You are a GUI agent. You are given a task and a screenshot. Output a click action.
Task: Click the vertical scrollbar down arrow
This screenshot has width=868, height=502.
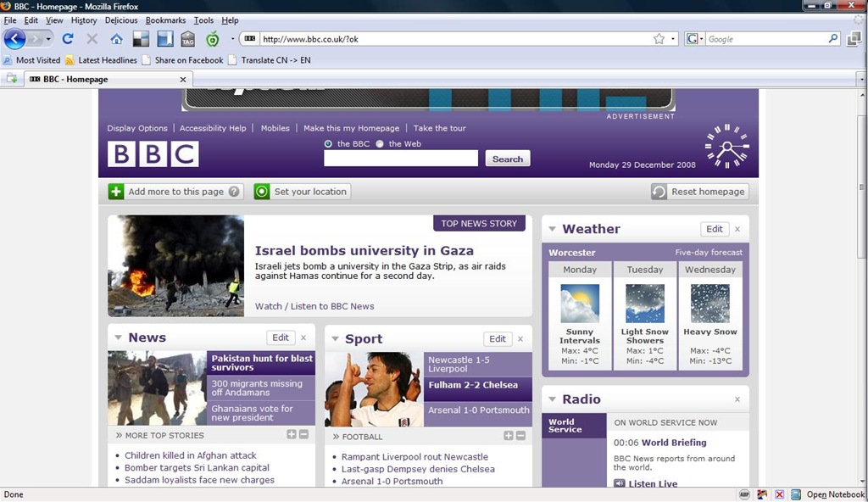click(x=862, y=482)
